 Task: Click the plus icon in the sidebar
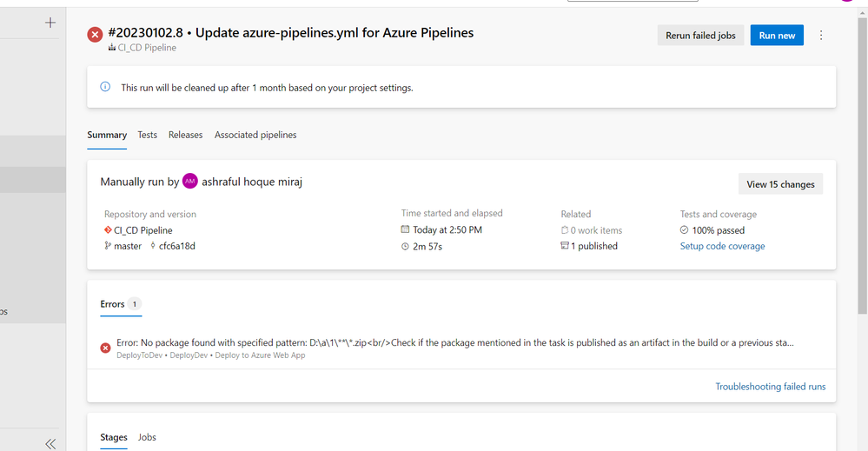[50, 23]
